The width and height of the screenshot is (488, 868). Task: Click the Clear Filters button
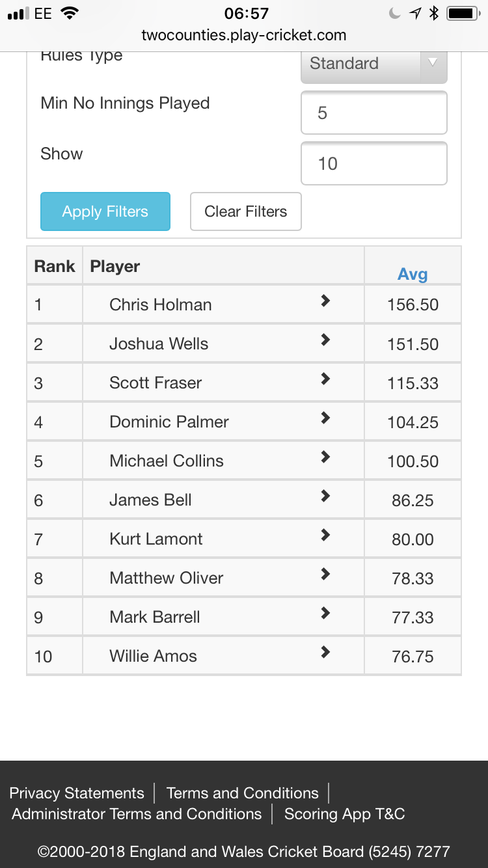click(246, 211)
